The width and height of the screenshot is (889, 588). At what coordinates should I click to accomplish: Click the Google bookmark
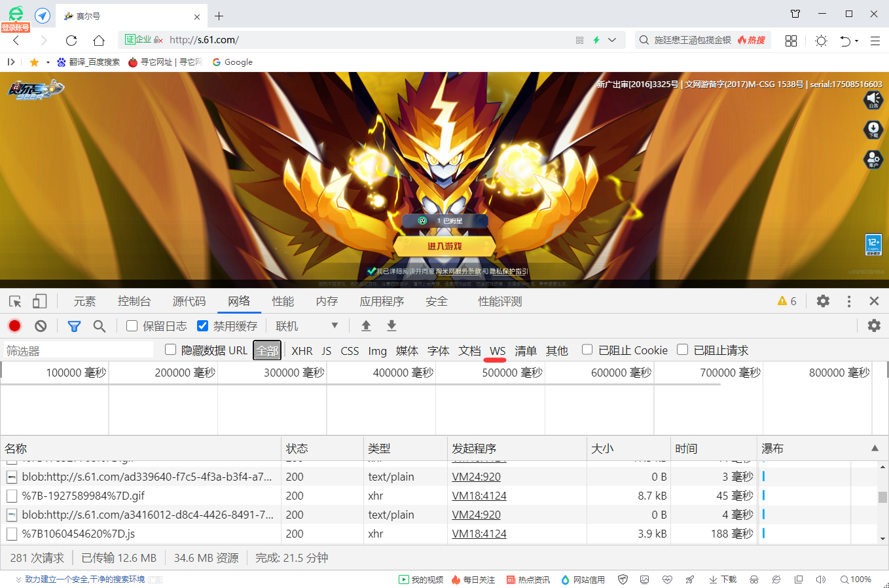pos(232,62)
